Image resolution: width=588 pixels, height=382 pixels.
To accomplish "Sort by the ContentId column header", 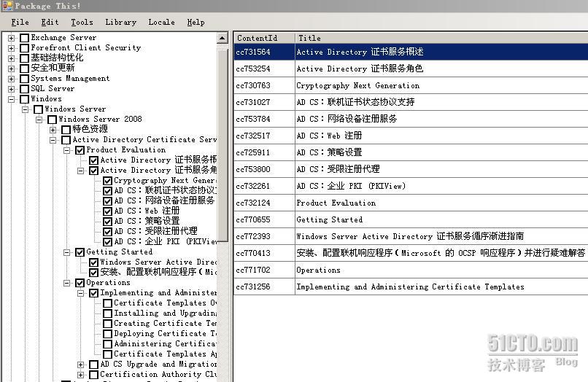I will [x=264, y=38].
